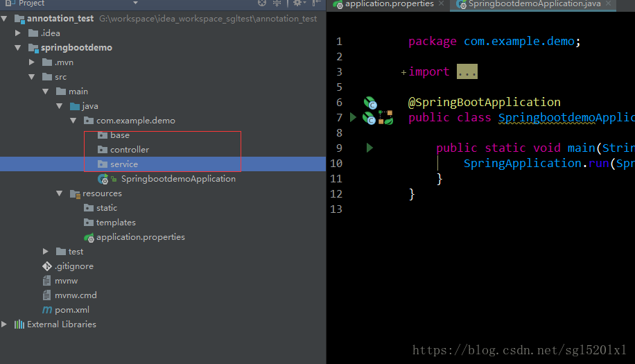Click SpringApplication on line 10

[x=523, y=163]
